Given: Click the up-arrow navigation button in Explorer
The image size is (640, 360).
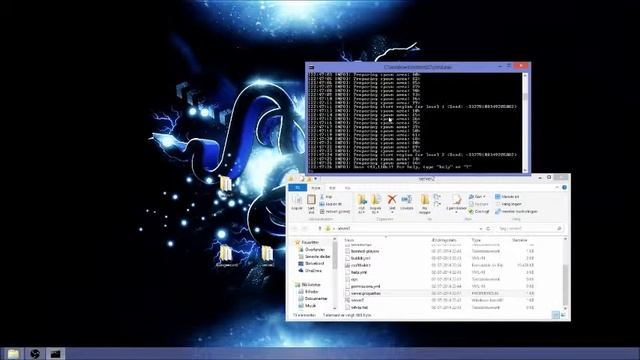Looking at the screenshot, I should 320,229.
